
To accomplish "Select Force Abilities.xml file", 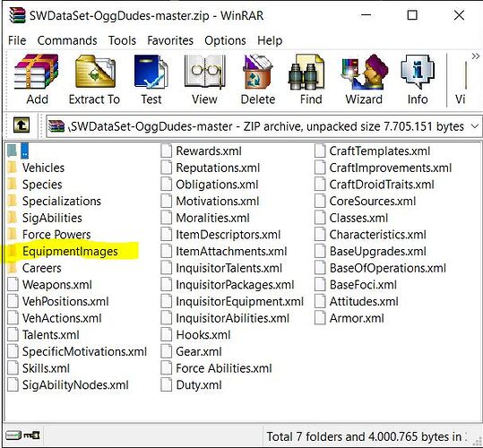I will [x=217, y=368].
